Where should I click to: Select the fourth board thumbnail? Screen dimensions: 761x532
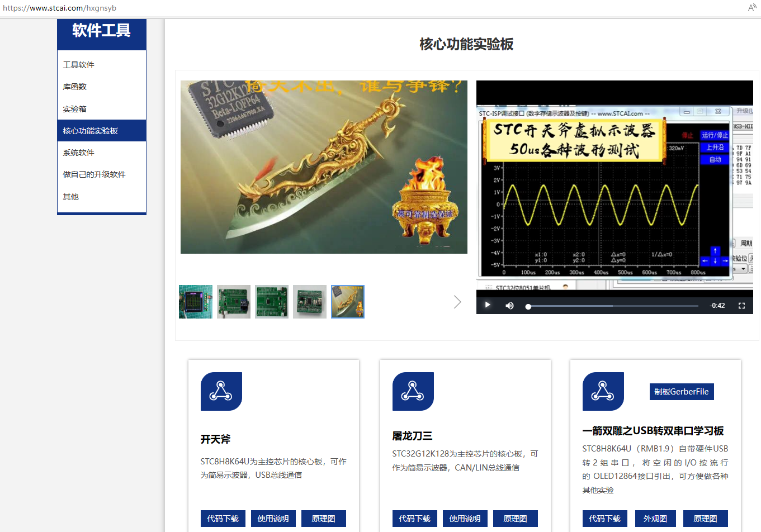pos(310,302)
